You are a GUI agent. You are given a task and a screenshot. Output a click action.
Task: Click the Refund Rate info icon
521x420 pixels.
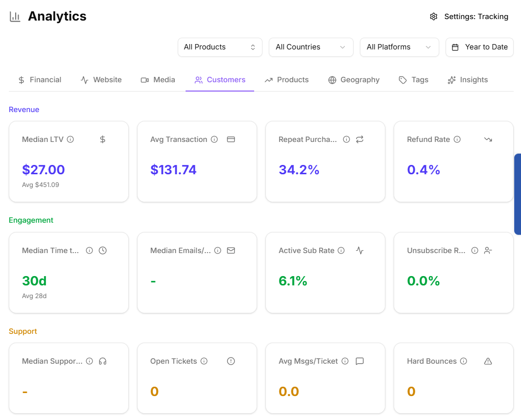(457, 140)
